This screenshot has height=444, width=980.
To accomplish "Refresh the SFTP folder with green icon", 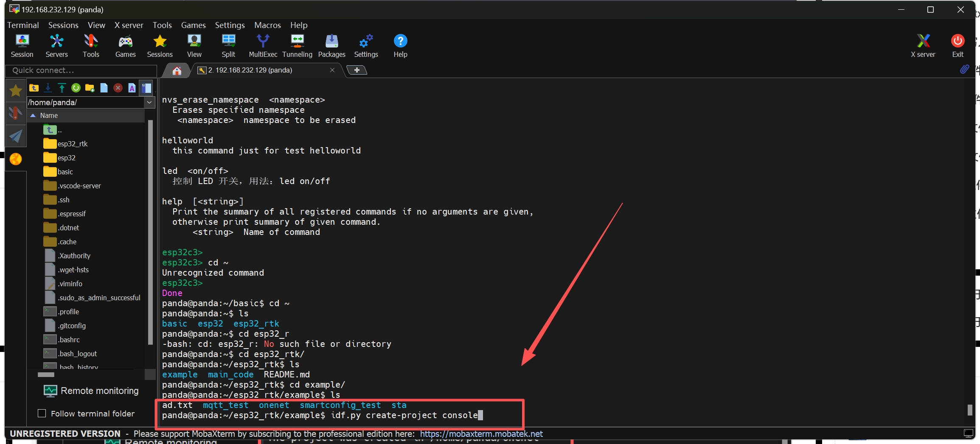I will [76, 88].
